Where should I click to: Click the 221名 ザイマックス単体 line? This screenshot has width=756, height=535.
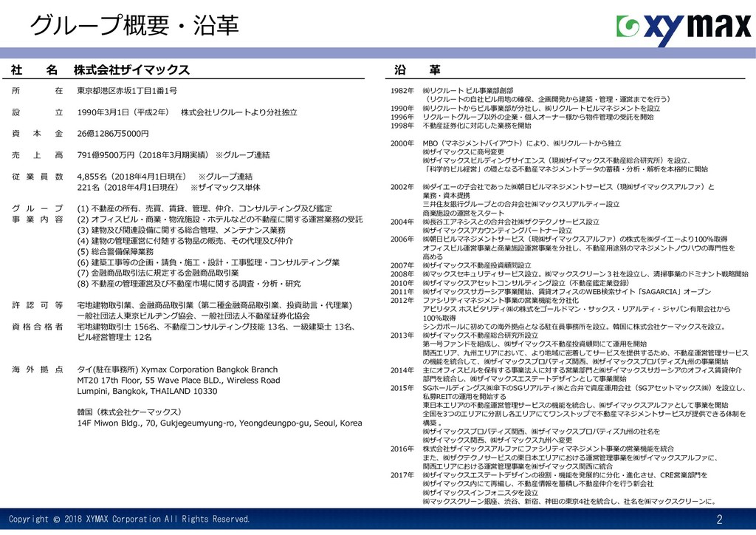point(169,187)
